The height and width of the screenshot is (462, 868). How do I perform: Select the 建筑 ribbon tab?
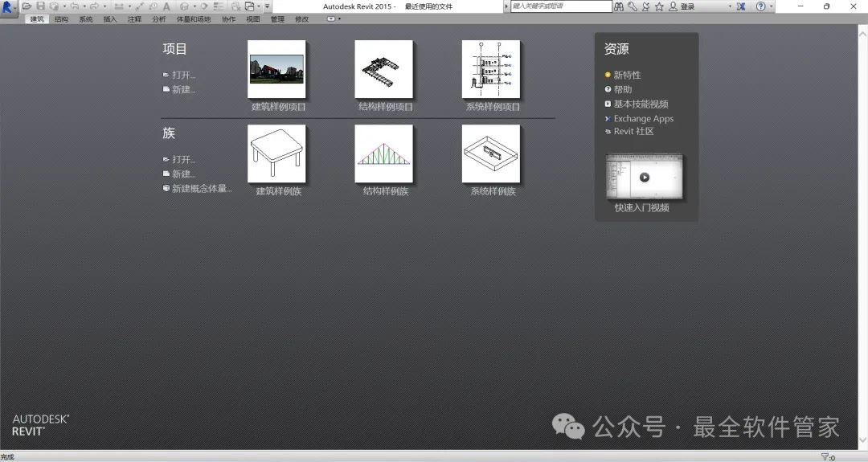(36, 18)
